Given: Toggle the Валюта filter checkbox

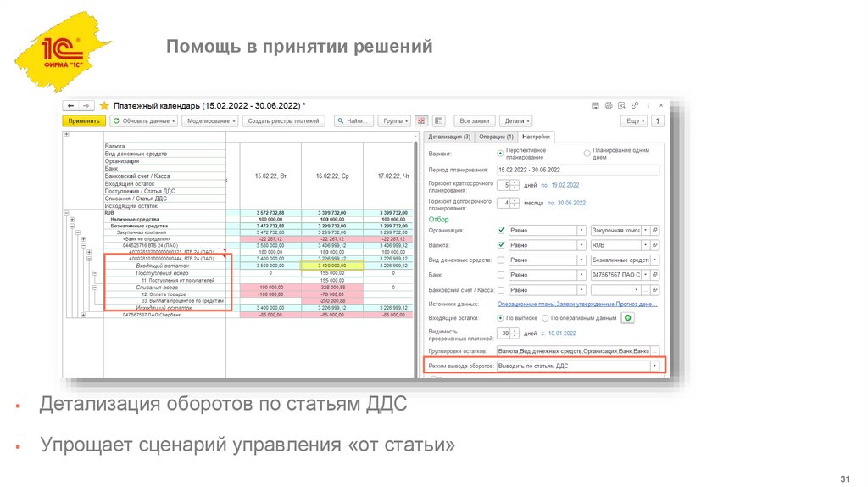Looking at the screenshot, I should pyautogui.click(x=501, y=245).
